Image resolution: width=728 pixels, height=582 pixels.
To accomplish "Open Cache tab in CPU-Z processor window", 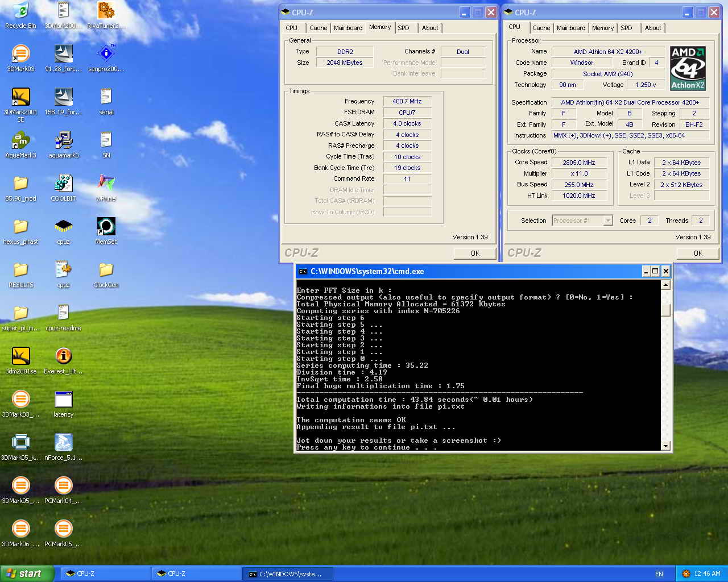I will click(541, 28).
